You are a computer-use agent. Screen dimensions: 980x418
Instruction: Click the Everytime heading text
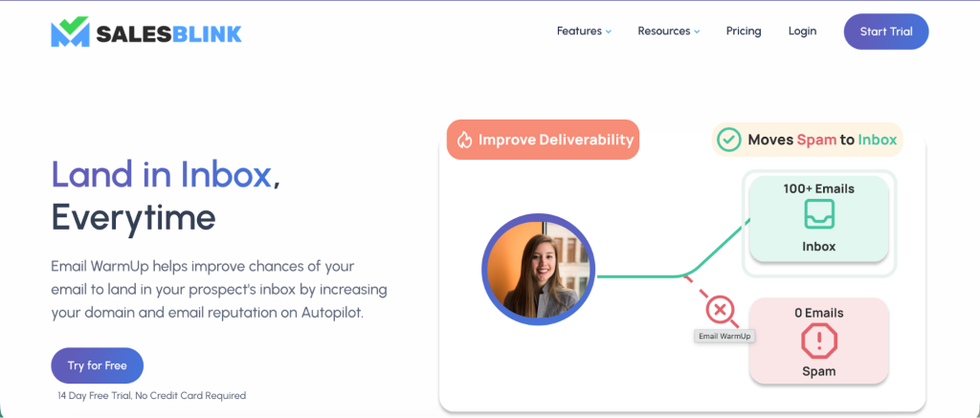(133, 217)
